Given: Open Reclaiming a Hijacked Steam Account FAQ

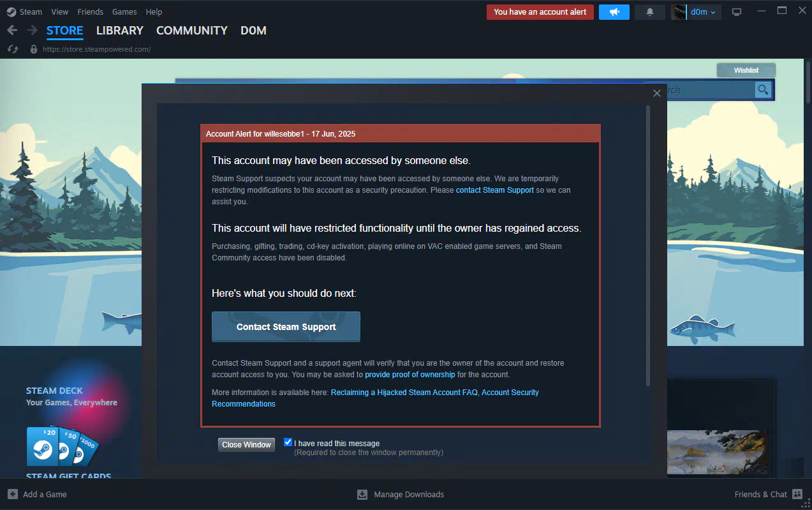Looking at the screenshot, I should coord(404,393).
